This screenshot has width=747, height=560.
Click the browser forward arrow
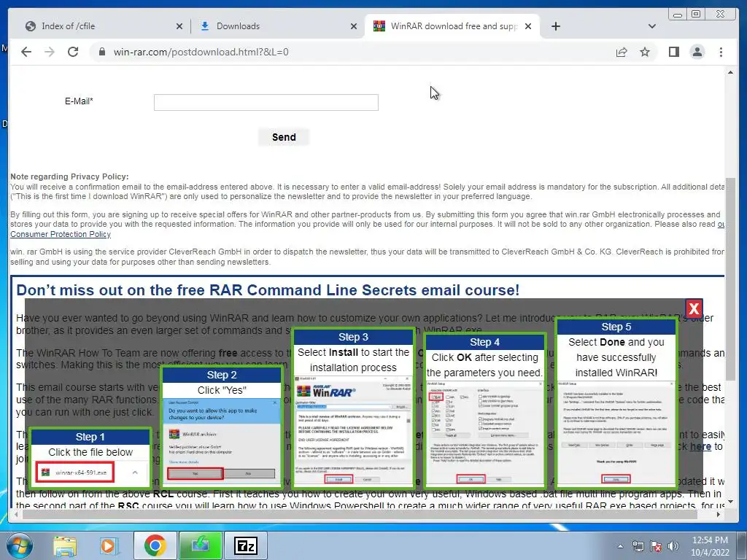tap(50, 52)
